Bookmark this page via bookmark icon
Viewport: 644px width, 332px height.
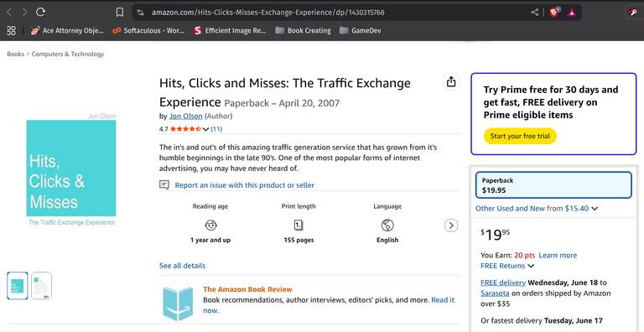coord(120,13)
